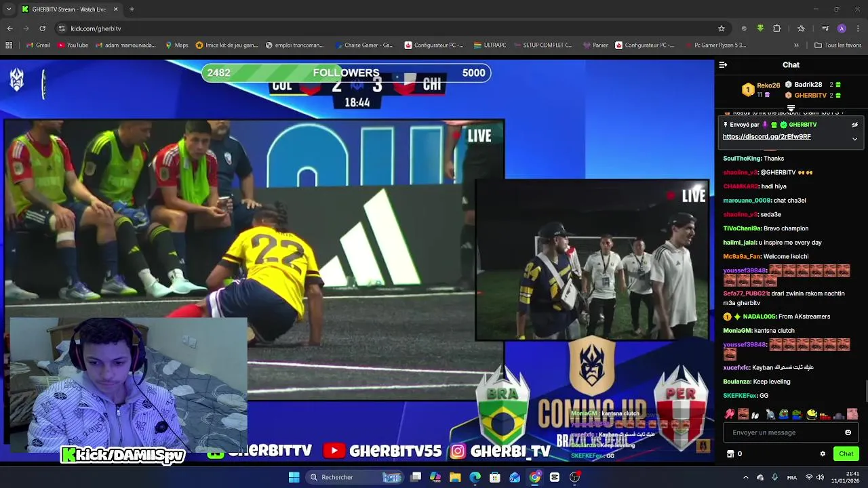Switch FRA keyboard language indicator
The height and width of the screenshot is (488, 868).
[x=791, y=477]
